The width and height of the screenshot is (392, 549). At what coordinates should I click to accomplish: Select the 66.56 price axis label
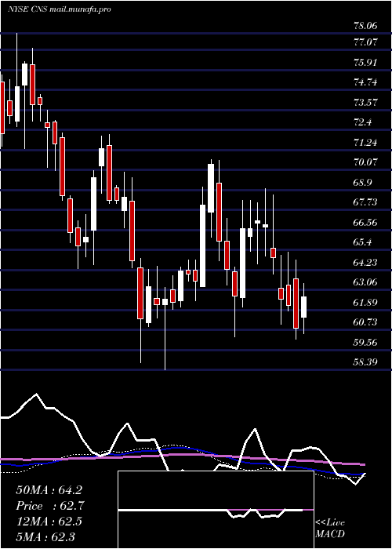[366, 222]
